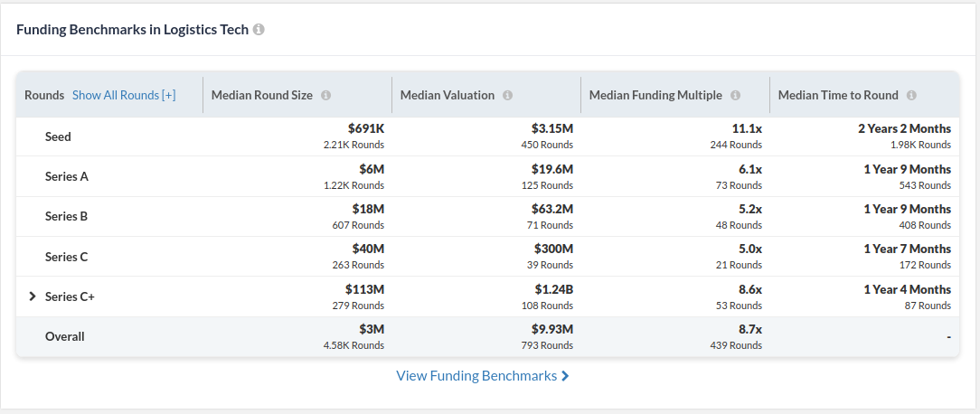Screen dimensions: 980x414
Task: Open 439 Rounds in Overall funding multiple
Action: [x=737, y=345]
